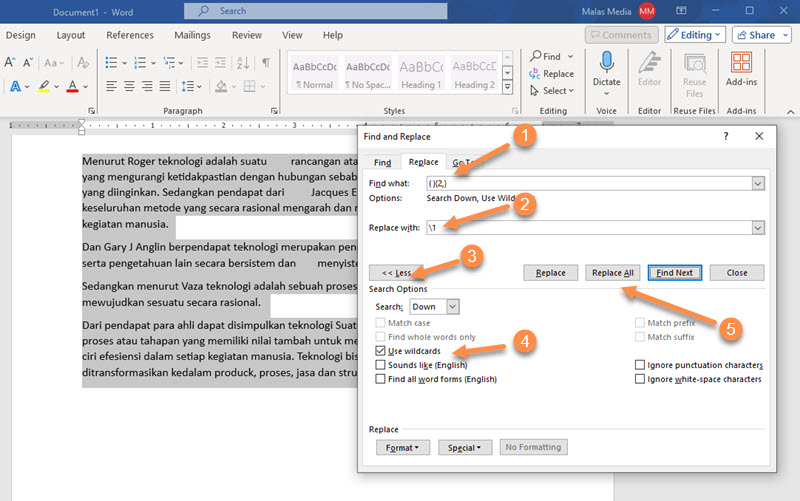This screenshot has width=800, height=501.
Task: Click Decrease Indent icon
Action: [x=203, y=63]
